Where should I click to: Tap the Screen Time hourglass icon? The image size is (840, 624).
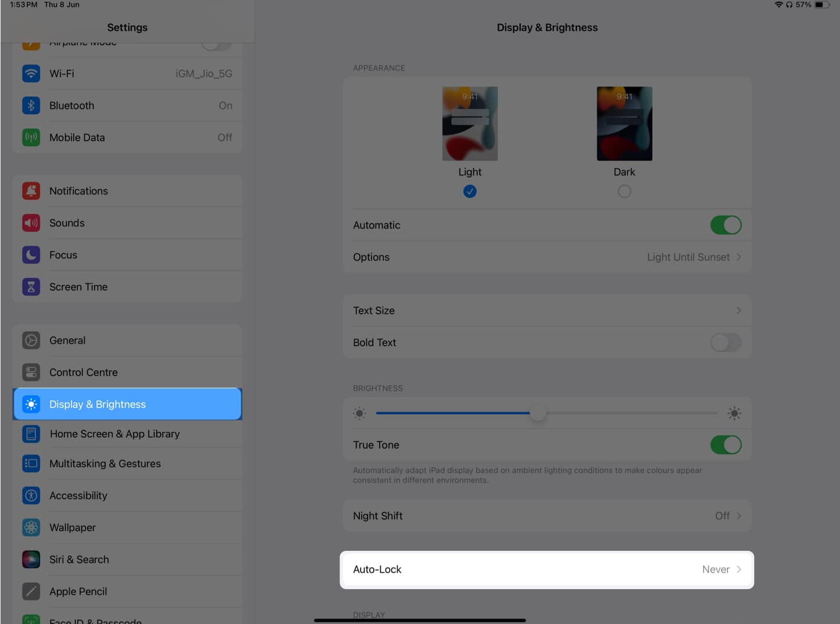coord(31,287)
